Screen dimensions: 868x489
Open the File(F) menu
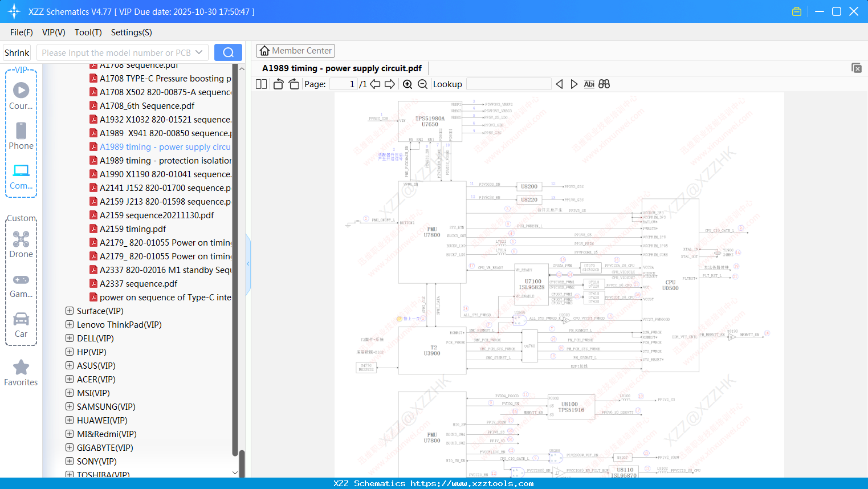click(x=22, y=32)
